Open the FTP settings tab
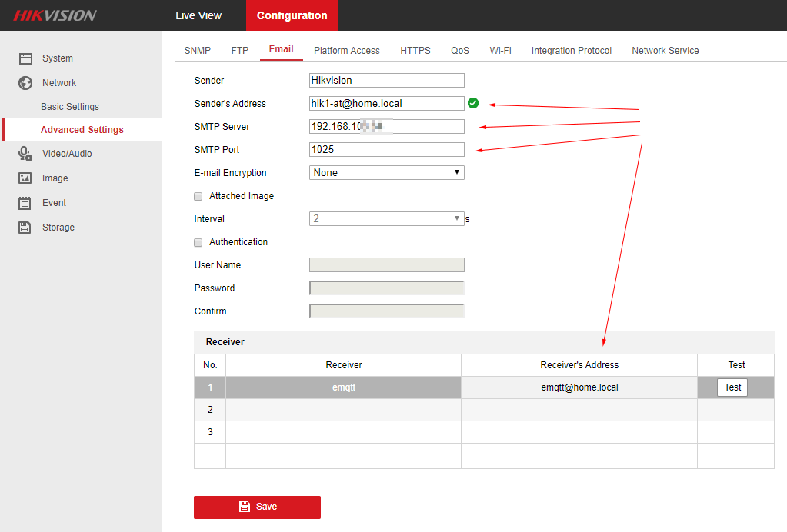This screenshot has height=532, width=787. tap(240, 51)
